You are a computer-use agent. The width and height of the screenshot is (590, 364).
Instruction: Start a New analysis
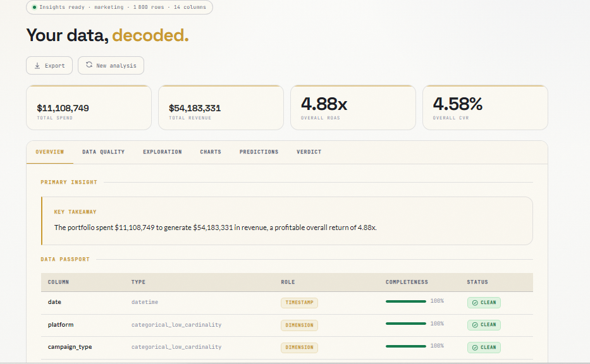coord(111,66)
